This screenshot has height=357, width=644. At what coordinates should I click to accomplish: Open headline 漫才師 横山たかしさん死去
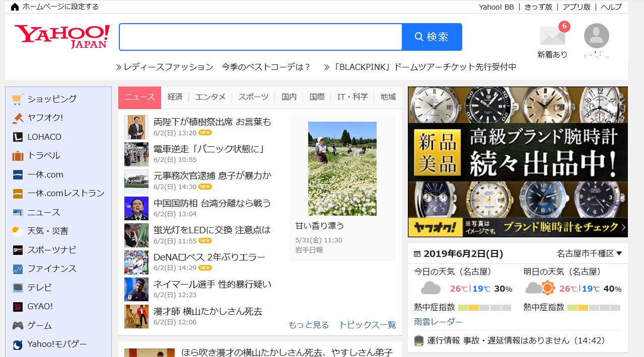pyautogui.click(x=207, y=311)
